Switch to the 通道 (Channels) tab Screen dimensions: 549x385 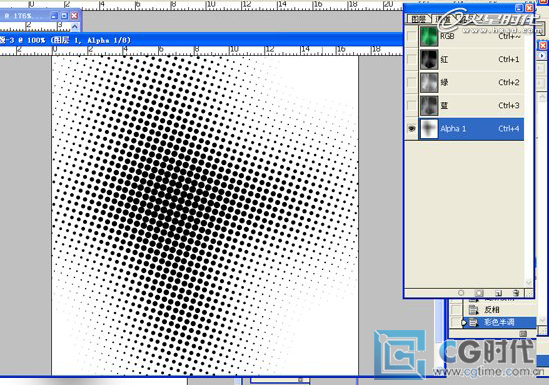[443, 19]
